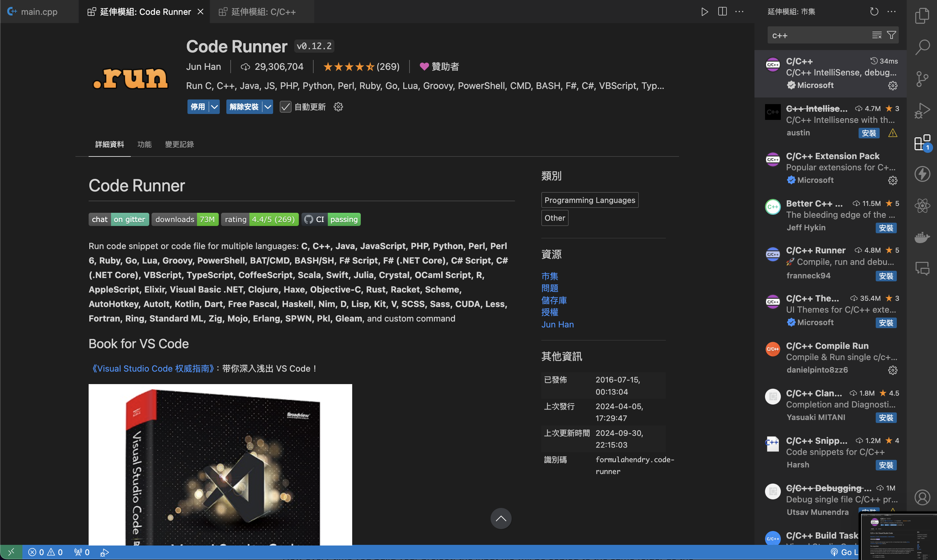Switch to the main.cpp editor tab

[x=39, y=12]
